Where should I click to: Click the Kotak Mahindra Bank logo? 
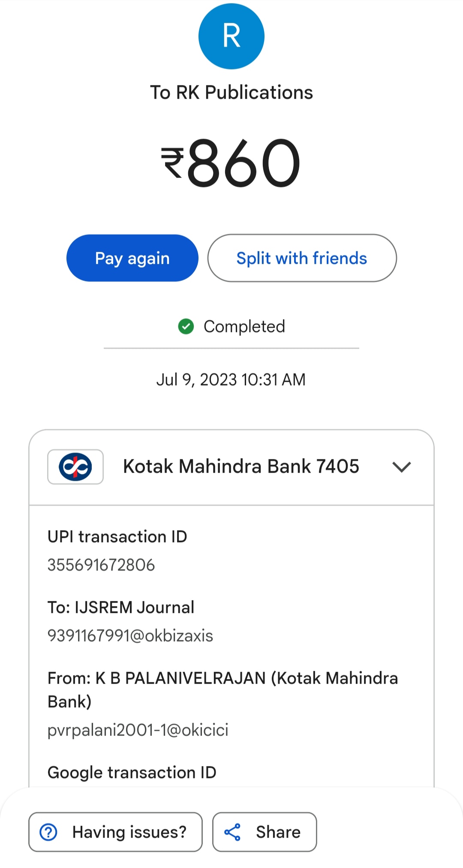[75, 467]
